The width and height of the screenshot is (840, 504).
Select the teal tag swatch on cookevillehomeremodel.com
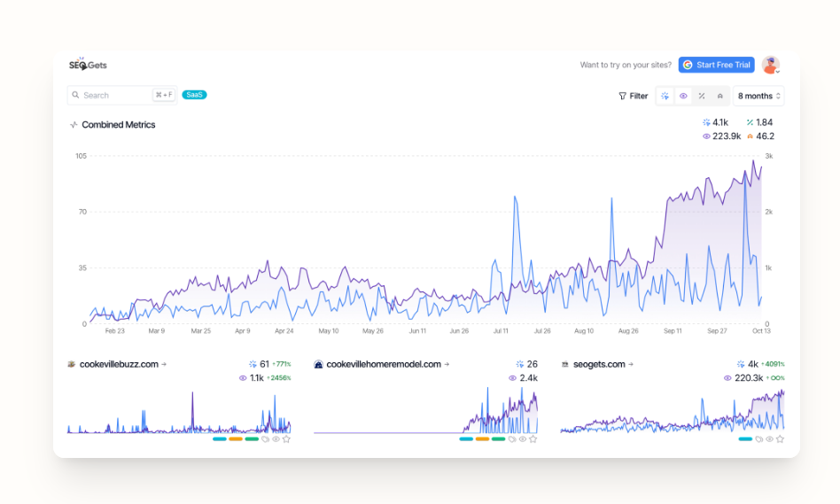coord(466,439)
